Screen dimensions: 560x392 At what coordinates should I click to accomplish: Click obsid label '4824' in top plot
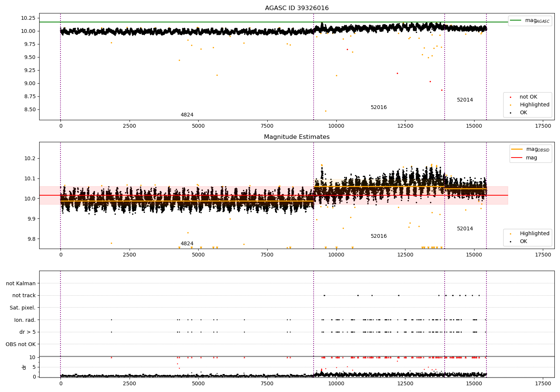point(187,115)
